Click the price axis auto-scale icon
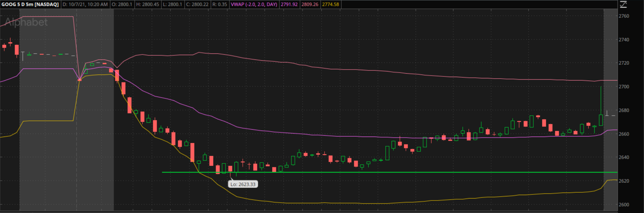Viewport: 644px width, 213px height. click(x=623, y=4)
